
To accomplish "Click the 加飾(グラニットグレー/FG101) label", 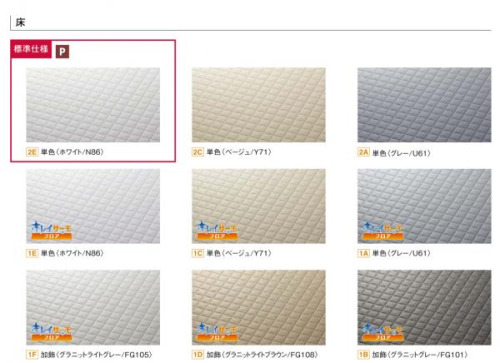I will tap(420, 355).
